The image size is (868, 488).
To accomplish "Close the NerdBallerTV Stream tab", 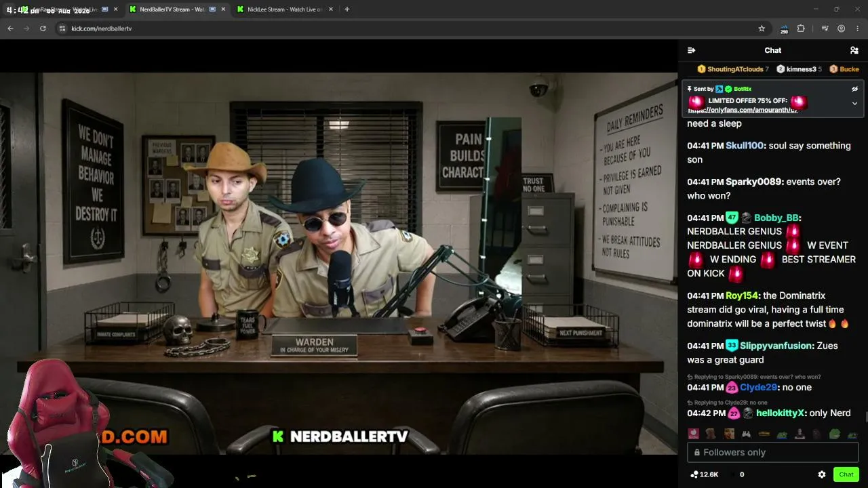I will point(223,9).
